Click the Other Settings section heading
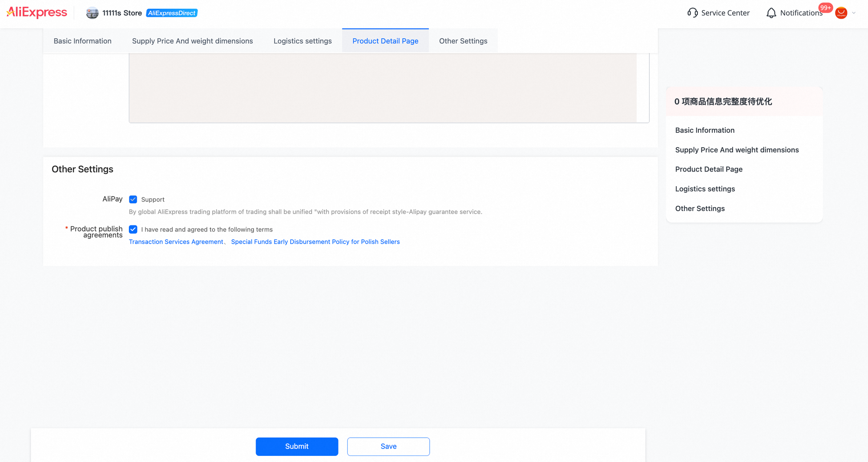 [x=82, y=169]
